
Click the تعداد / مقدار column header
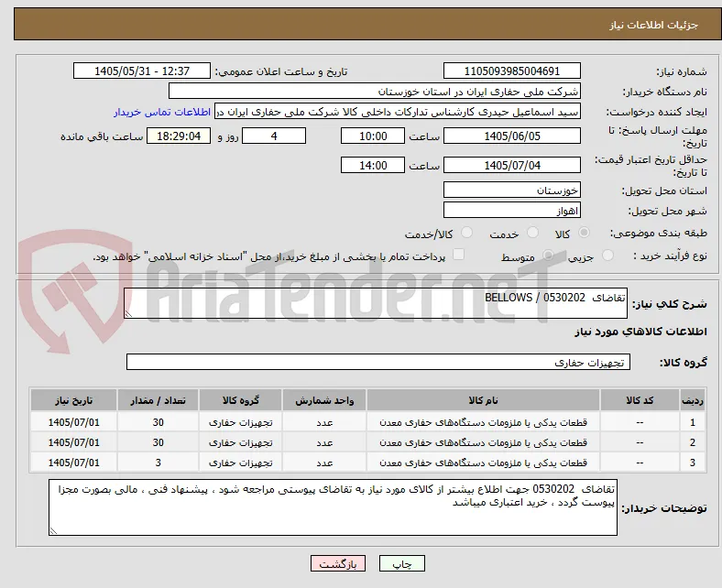click(158, 400)
